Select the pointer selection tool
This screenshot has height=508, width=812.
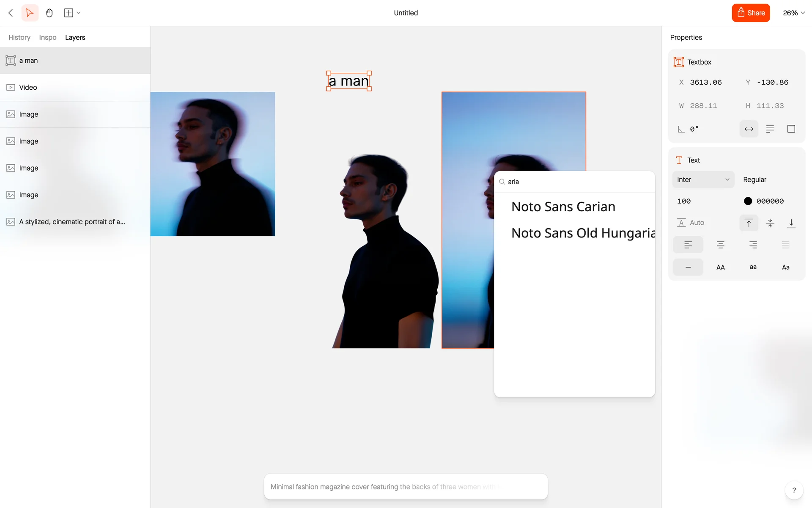pyautogui.click(x=30, y=13)
